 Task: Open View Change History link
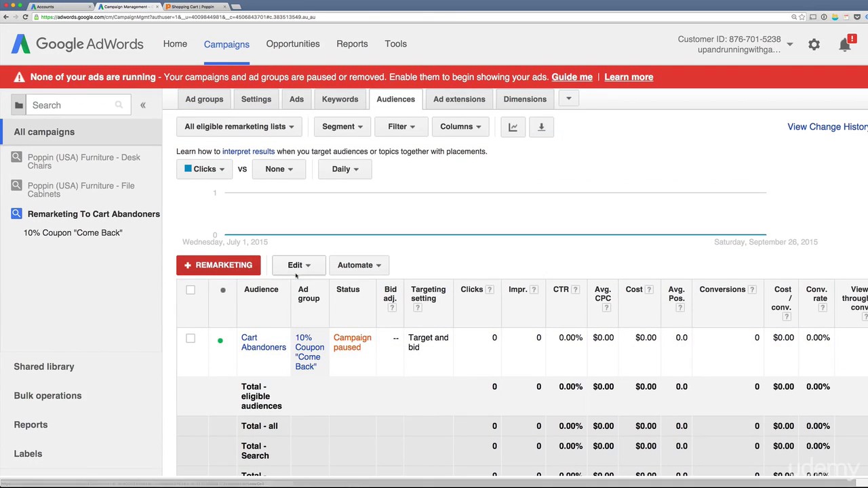coord(827,127)
